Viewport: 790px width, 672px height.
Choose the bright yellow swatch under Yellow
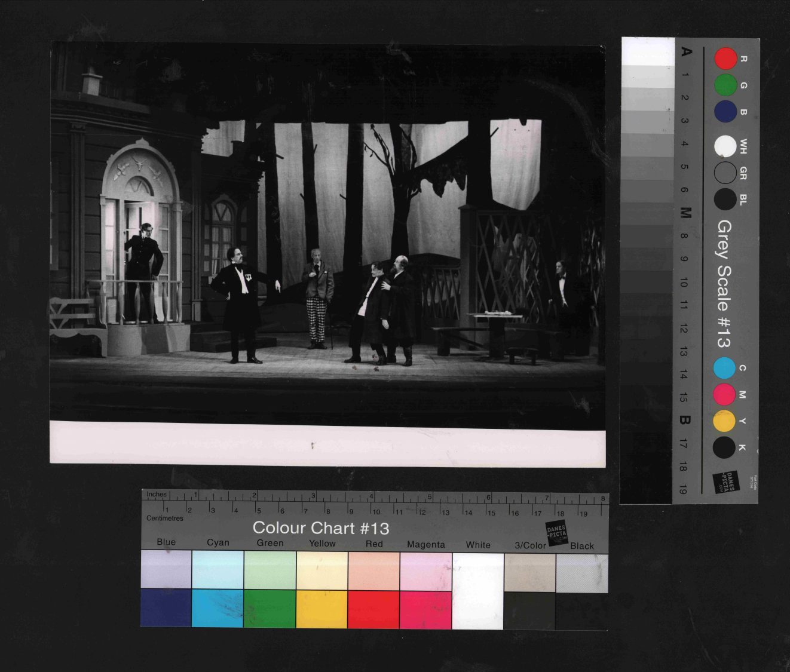[321, 609]
